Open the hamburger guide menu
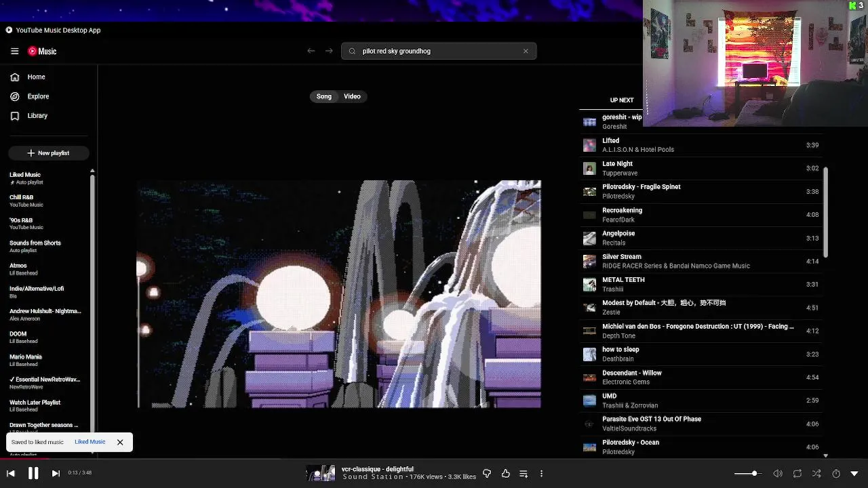This screenshot has width=868, height=488. (x=14, y=52)
